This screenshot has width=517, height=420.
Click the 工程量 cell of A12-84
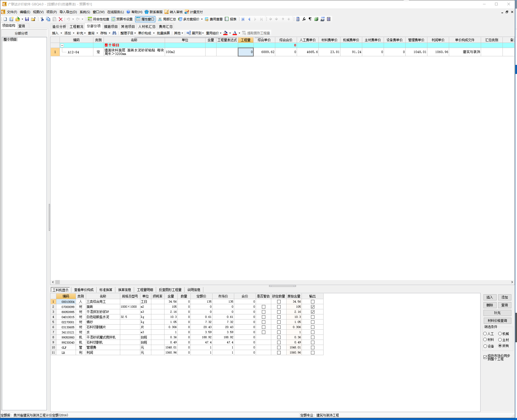pyautogui.click(x=245, y=52)
